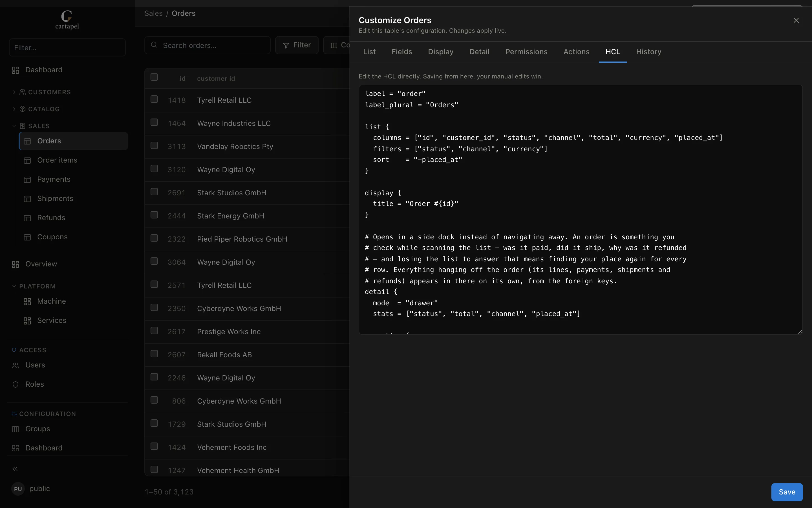Screen dimensions: 812x508
Task: Click the funnel icon on Filter button
Action: tap(286, 45)
